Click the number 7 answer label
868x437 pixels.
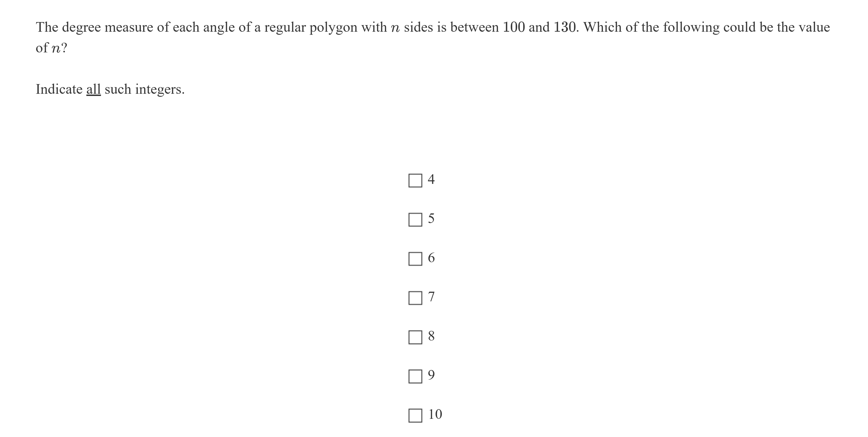(x=431, y=297)
